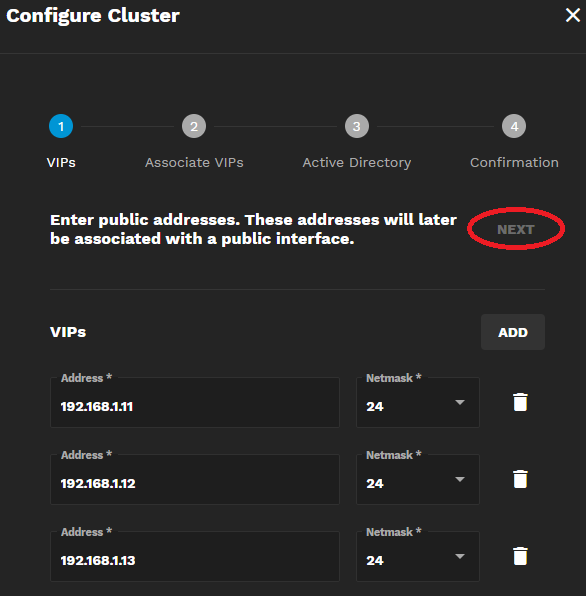The height and width of the screenshot is (596, 586).
Task: Add a new VIP with ADD button
Action: (x=513, y=332)
